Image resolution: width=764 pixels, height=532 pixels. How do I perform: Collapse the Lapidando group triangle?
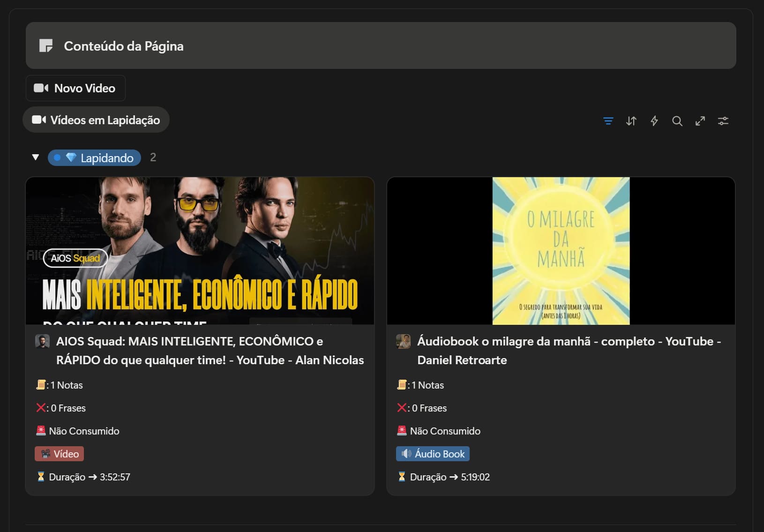36,157
